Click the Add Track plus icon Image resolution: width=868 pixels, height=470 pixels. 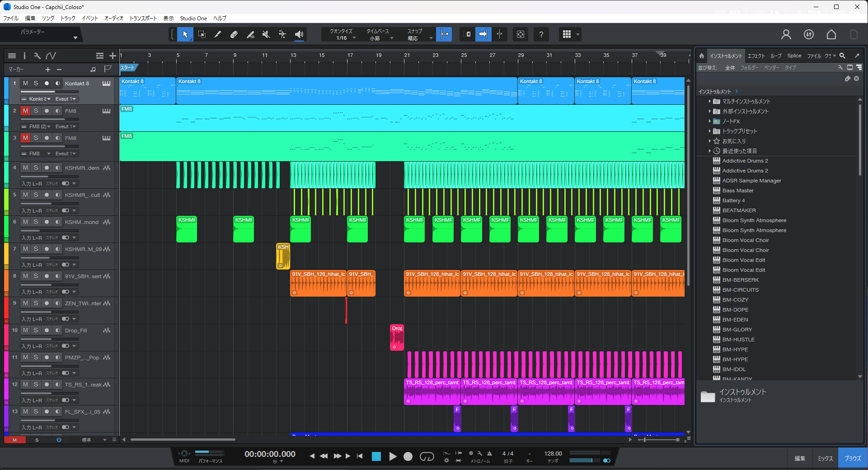tap(113, 56)
